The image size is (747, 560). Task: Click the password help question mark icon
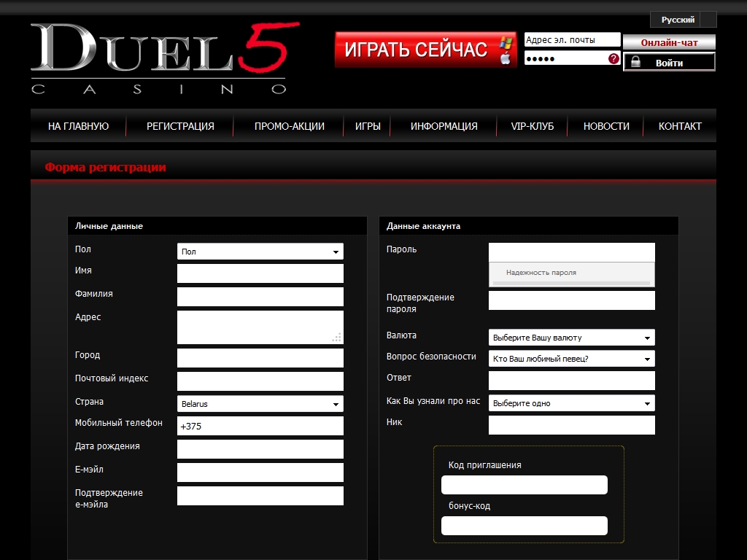click(614, 59)
